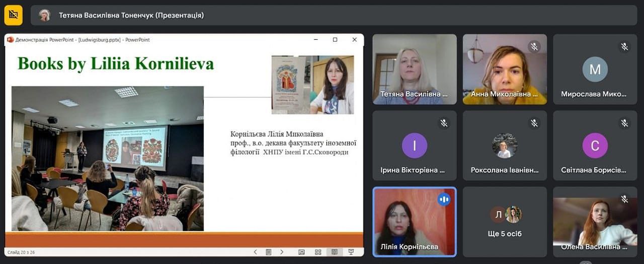Viewport: 644px width, 264px height.
Task: Start Slide Show view icon
Action: pyautogui.click(x=351, y=252)
